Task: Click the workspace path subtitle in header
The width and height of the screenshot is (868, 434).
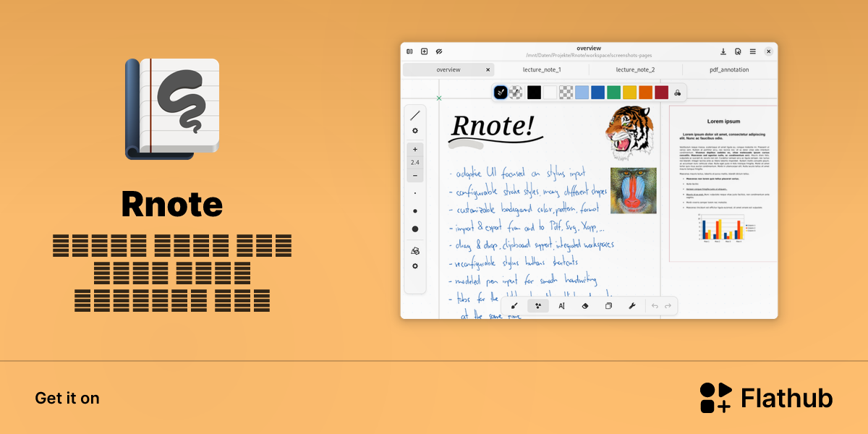Action: (x=588, y=56)
